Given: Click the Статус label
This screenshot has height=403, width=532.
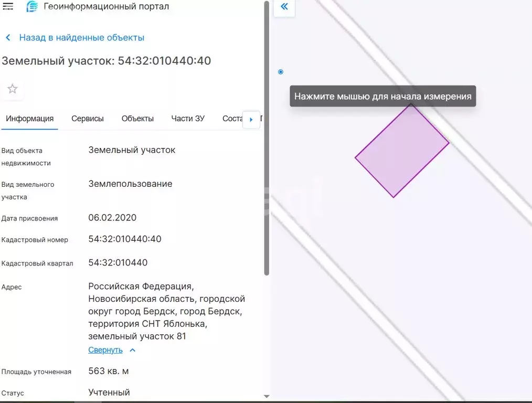Looking at the screenshot, I should 13,393.
